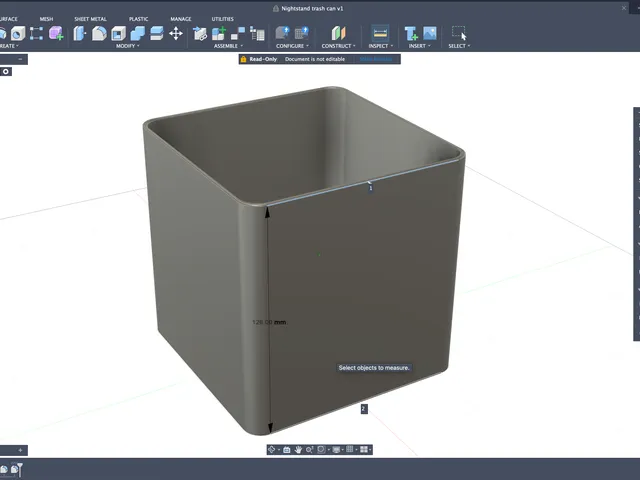Open the Fit view dropdown arrow
640x480 pixels.
point(329,450)
